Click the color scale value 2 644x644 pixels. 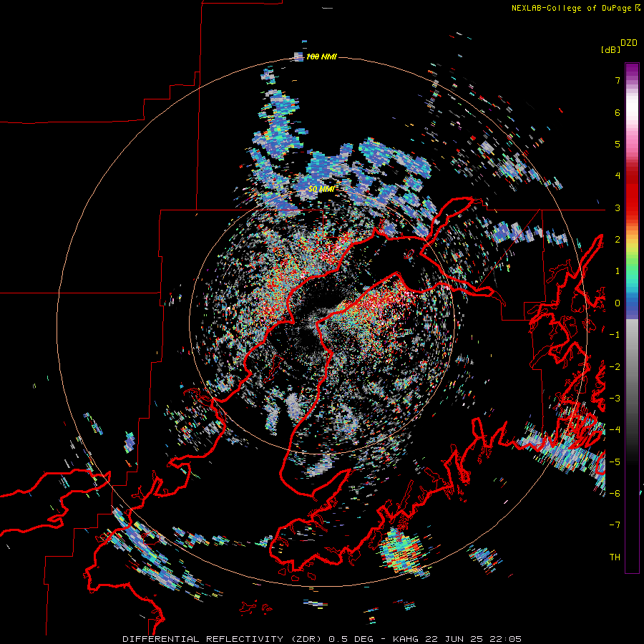point(618,240)
